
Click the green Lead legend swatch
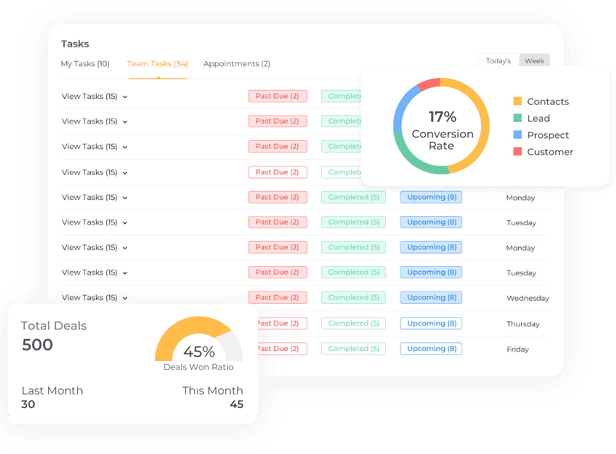(517, 118)
